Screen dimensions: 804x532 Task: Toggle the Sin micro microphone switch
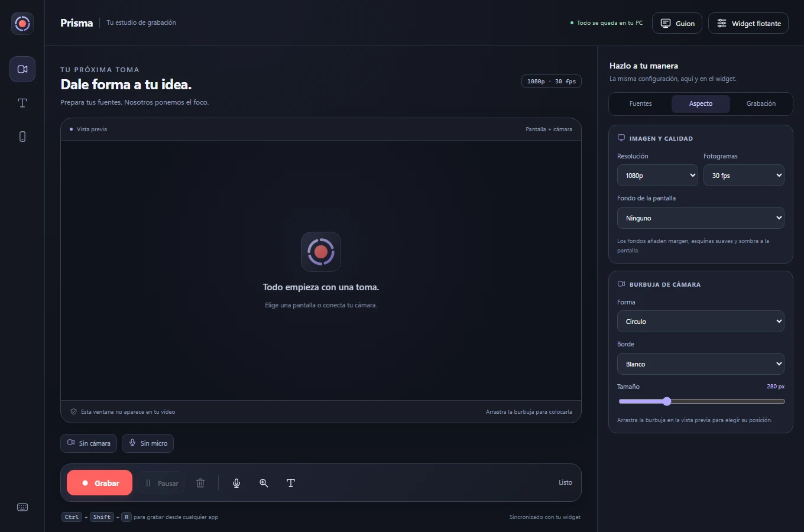coord(148,443)
